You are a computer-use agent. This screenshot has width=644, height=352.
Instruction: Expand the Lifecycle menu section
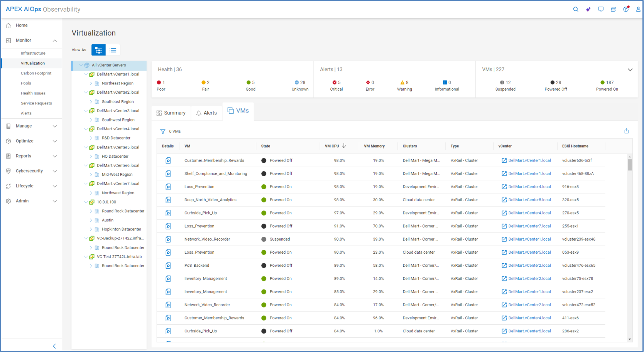pos(55,186)
